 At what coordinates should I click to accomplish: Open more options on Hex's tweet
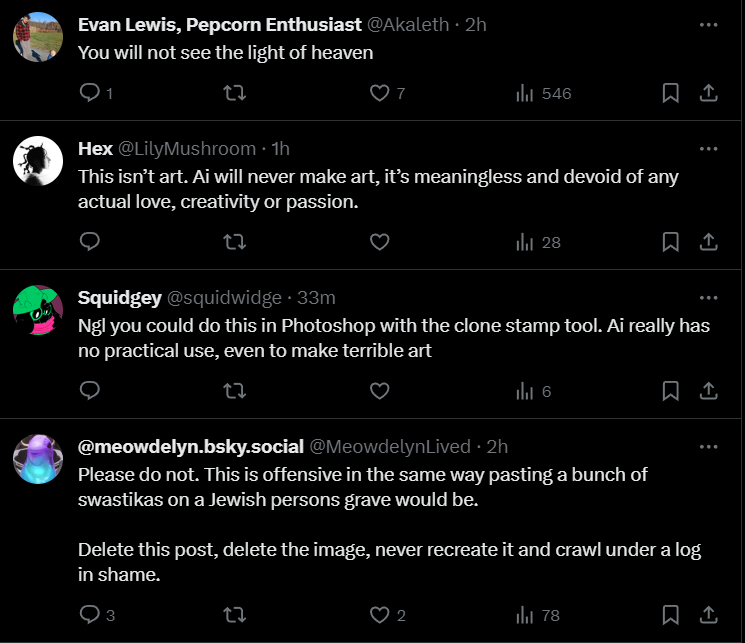tap(708, 148)
